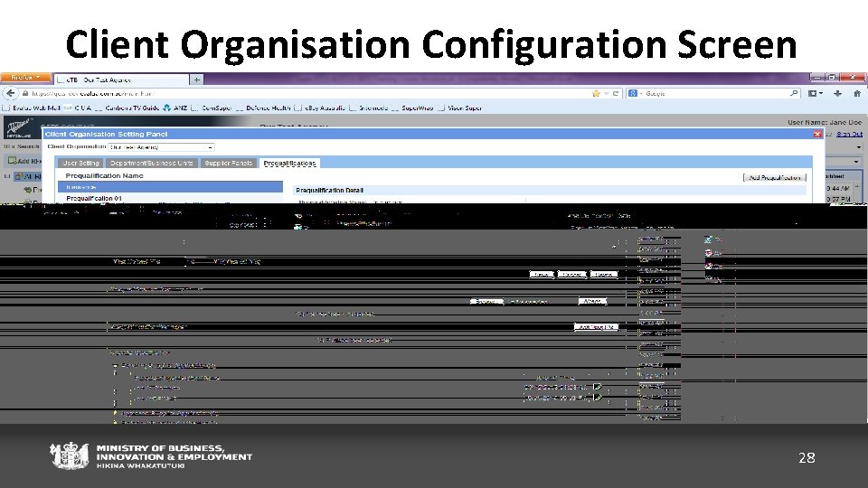Viewport: 868px width, 488px height.
Task: Switch to the Department/Business Units tab
Action: [x=151, y=164]
